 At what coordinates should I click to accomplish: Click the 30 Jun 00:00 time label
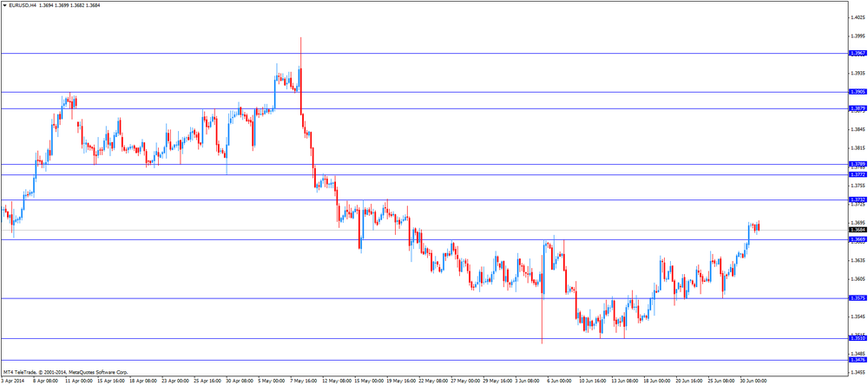753,381
